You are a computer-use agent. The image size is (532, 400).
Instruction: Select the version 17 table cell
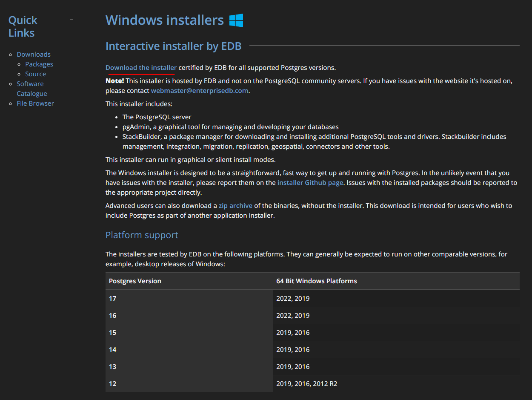[189, 299]
